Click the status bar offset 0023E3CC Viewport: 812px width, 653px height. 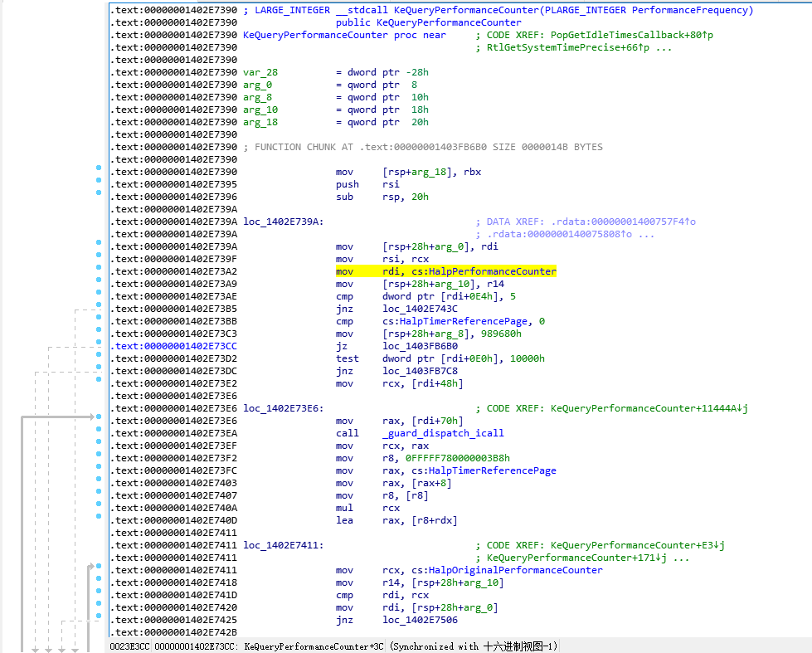click(130, 646)
